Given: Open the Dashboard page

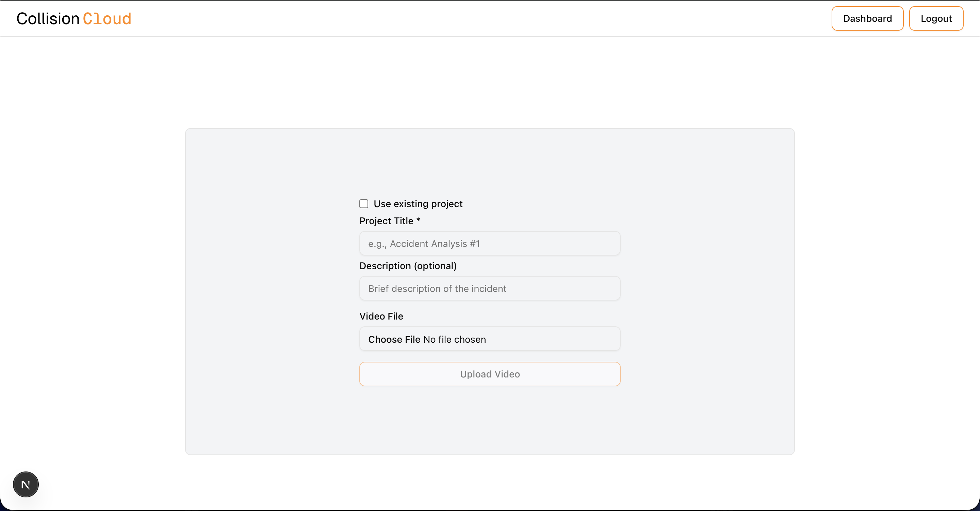Looking at the screenshot, I should 867,18.
